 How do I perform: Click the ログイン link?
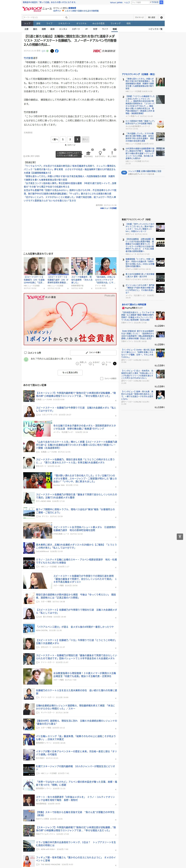[57, 11]
